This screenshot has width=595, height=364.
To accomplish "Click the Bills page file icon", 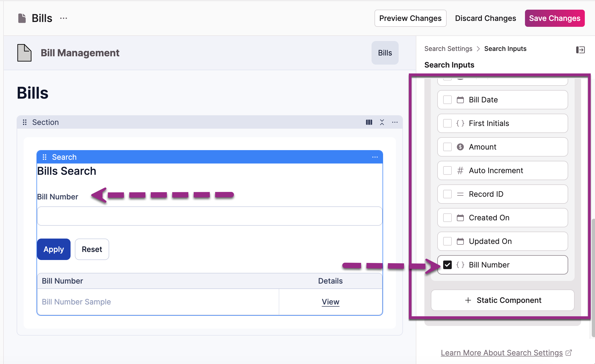I will pos(22,18).
